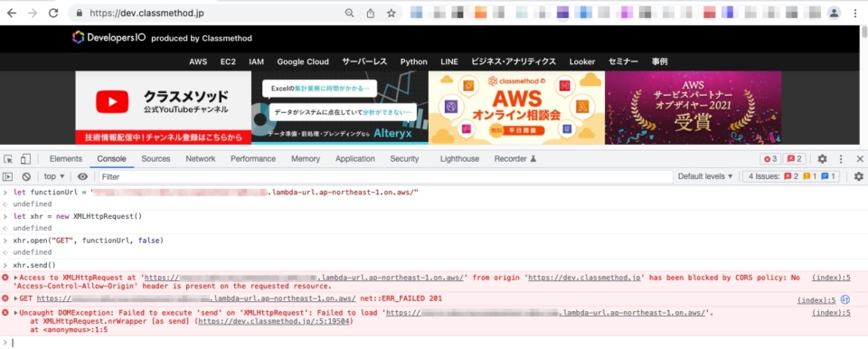Screen dimensions: 868x349
Task: Switch to the Network tab
Action: coord(201,159)
